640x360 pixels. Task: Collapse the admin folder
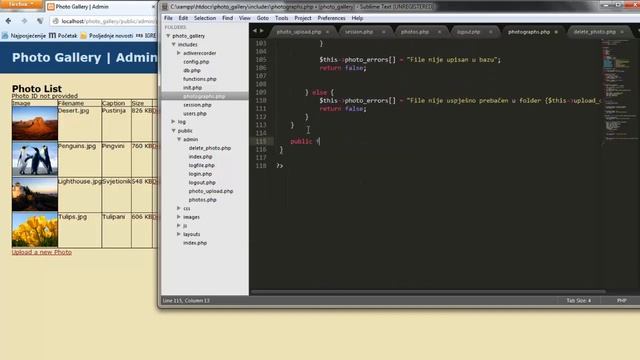179,139
